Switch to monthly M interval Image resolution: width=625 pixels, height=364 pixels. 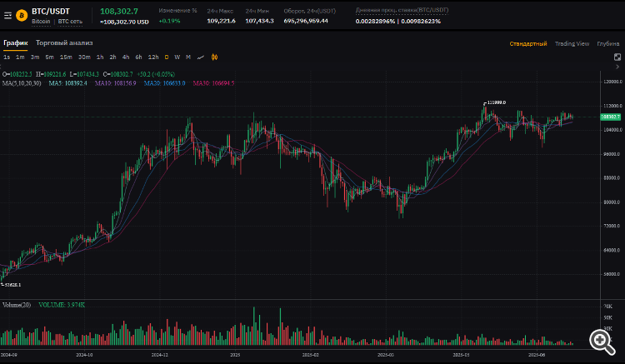[x=188, y=57]
